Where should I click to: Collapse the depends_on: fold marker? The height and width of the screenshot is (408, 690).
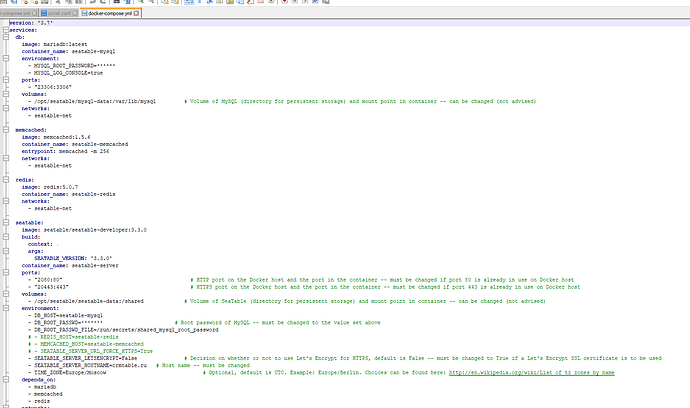pos(6,379)
